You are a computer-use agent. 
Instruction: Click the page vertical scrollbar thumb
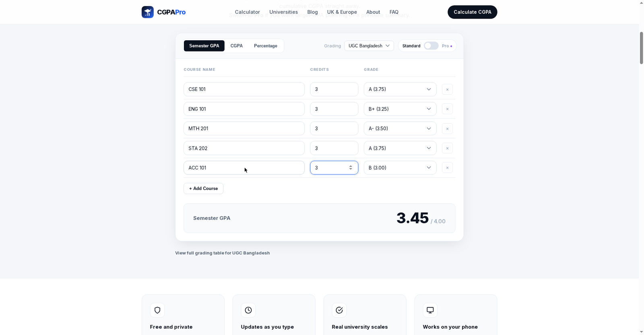(642, 48)
